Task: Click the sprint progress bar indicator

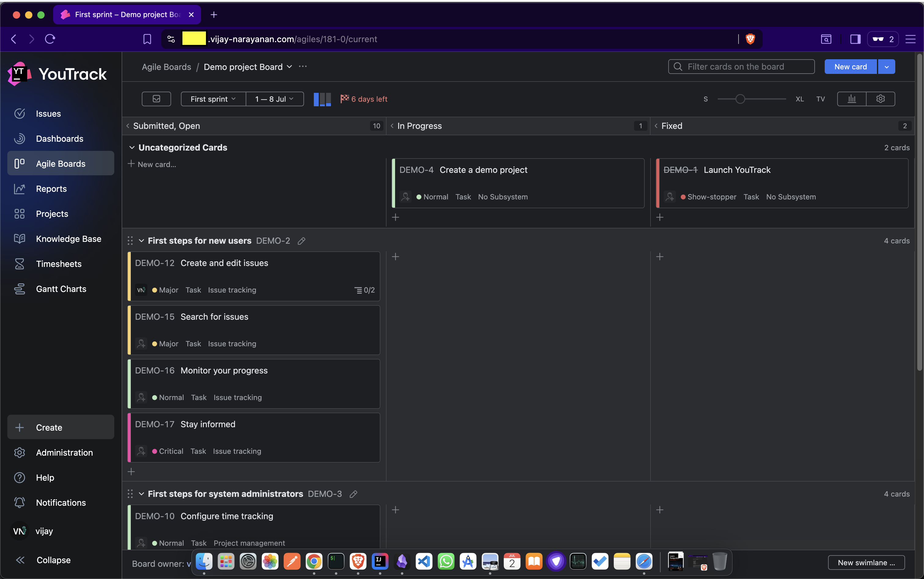Action: click(322, 99)
